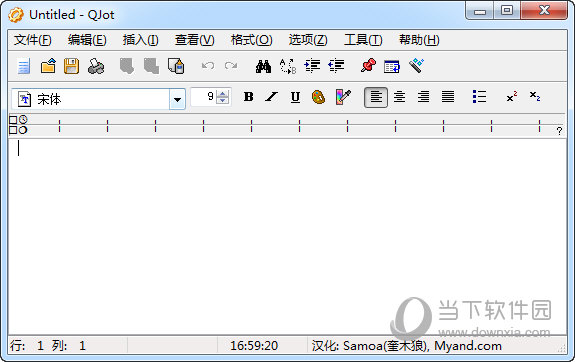
Task: Decrease font size with down arrow
Action: (223, 101)
